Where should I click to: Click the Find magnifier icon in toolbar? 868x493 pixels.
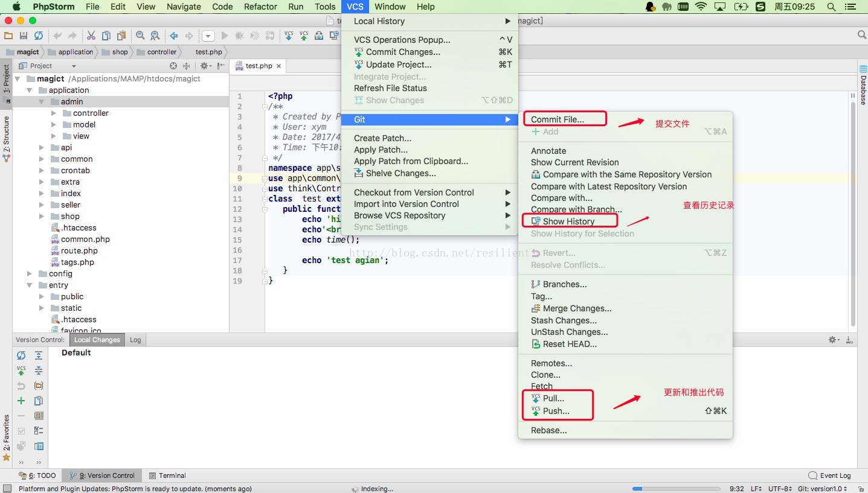pos(140,36)
